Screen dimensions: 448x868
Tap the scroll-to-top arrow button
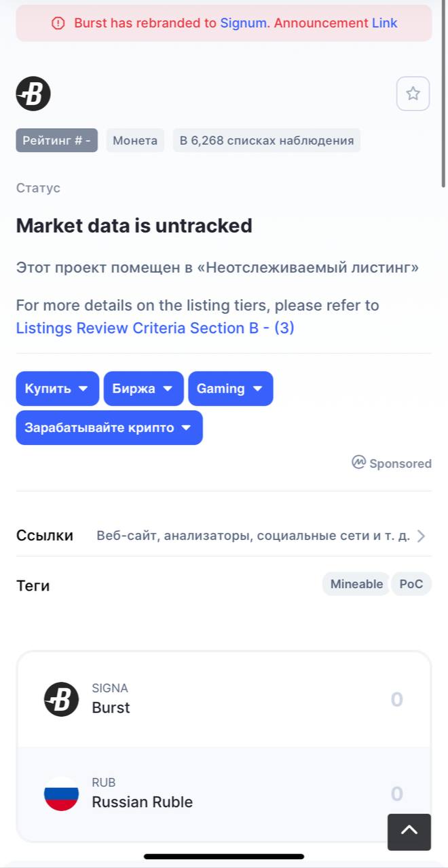409,831
